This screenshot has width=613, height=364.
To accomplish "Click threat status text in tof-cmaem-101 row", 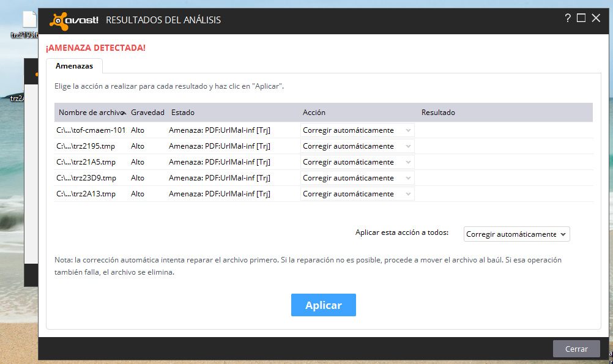I will click(x=219, y=130).
